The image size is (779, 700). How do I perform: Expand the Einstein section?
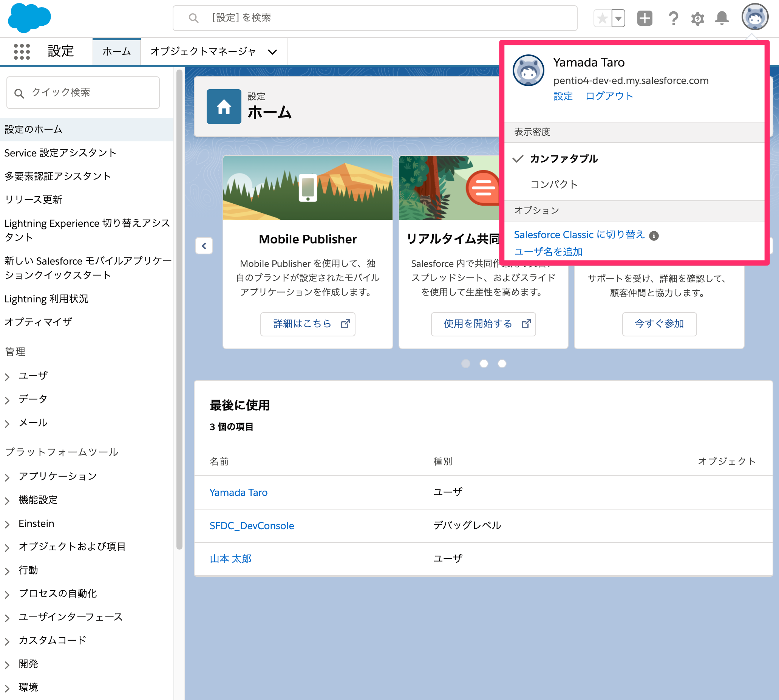coord(7,524)
